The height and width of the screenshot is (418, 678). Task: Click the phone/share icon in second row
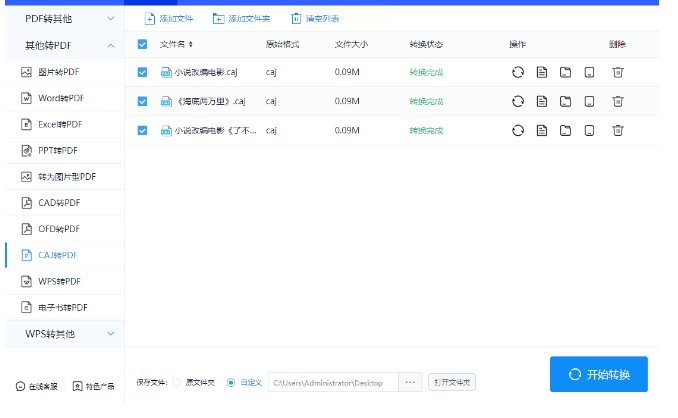tap(589, 102)
